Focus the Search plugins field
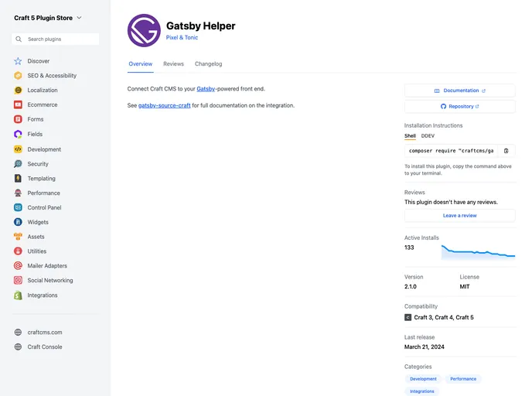 [56, 39]
